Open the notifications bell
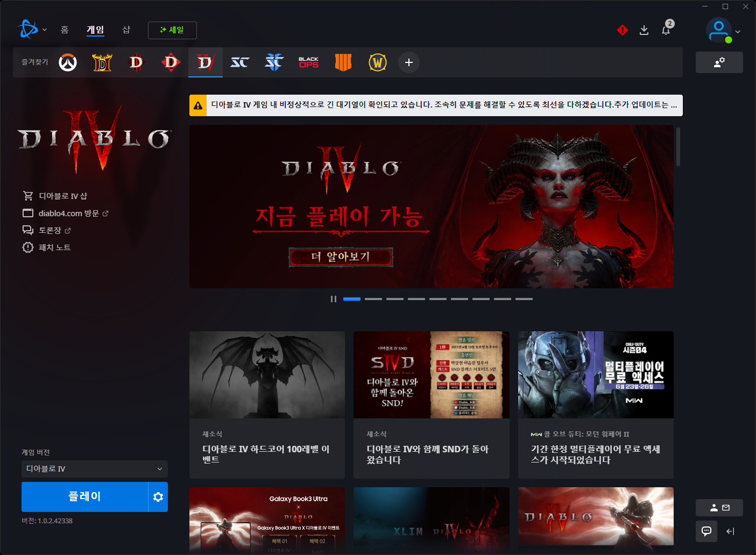Image resolution: width=756 pixels, height=555 pixels. pyautogui.click(x=666, y=30)
